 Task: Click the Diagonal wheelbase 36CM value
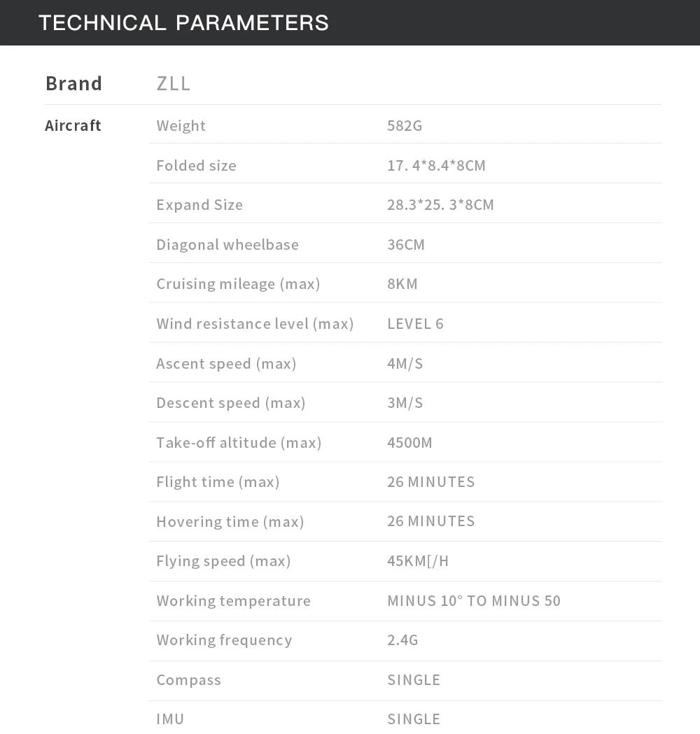pyautogui.click(x=406, y=245)
